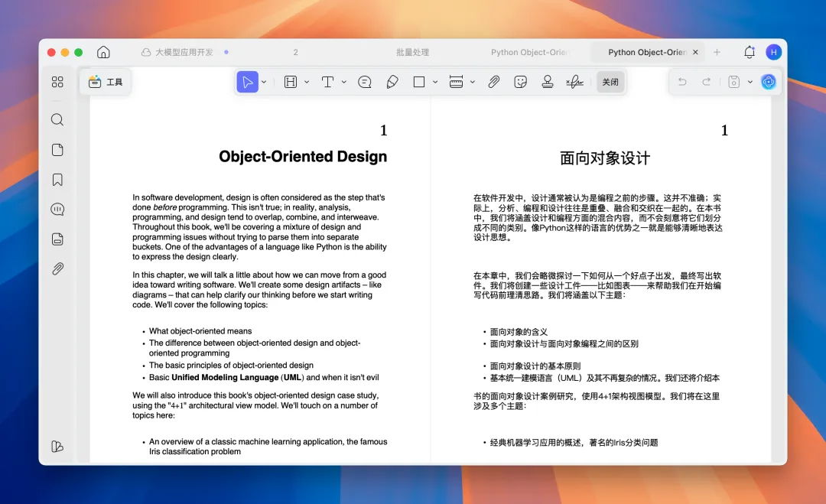Switch to the 批量处理 tab
The height and width of the screenshot is (504, 826).
coord(412,52)
